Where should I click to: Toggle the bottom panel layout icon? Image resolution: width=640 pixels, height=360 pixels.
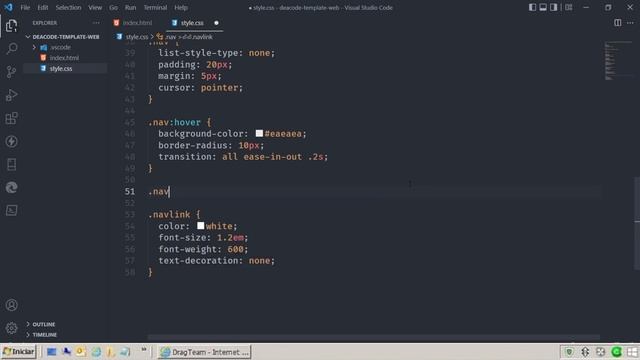543,7
